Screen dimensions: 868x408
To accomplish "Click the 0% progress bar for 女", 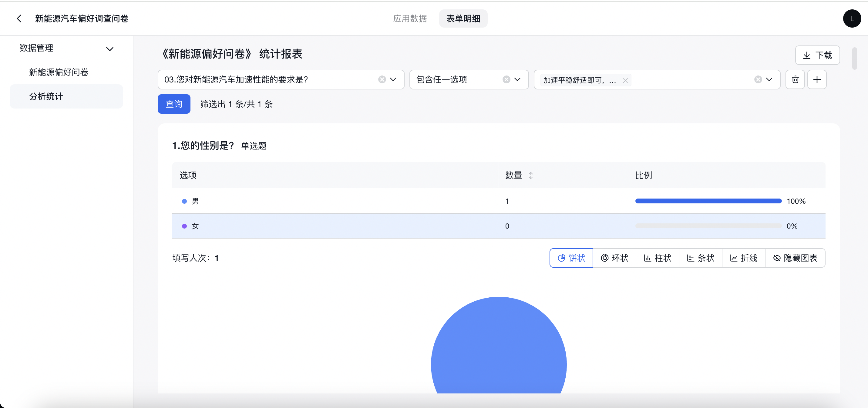I will tap(708, 226).
